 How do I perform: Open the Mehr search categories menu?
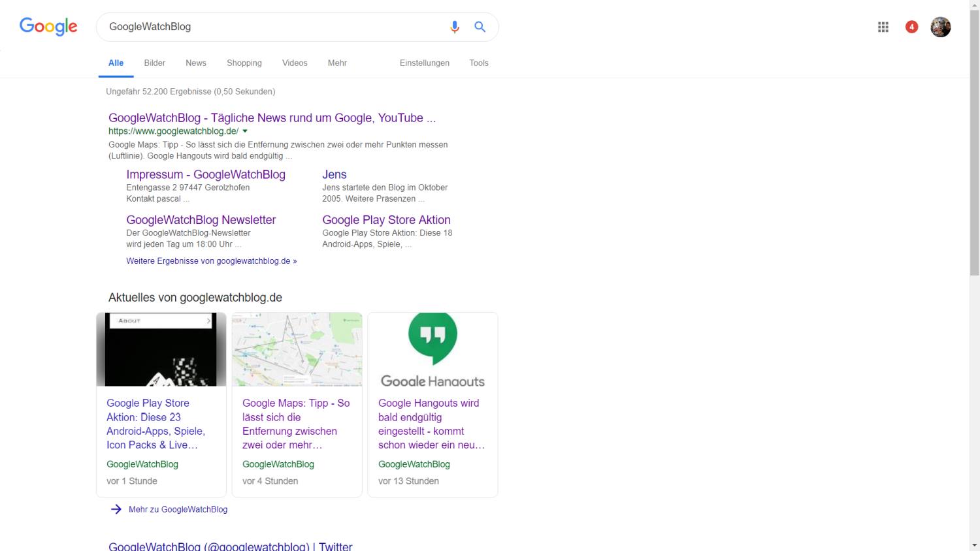pyautogui.click(x=337, y=63)
